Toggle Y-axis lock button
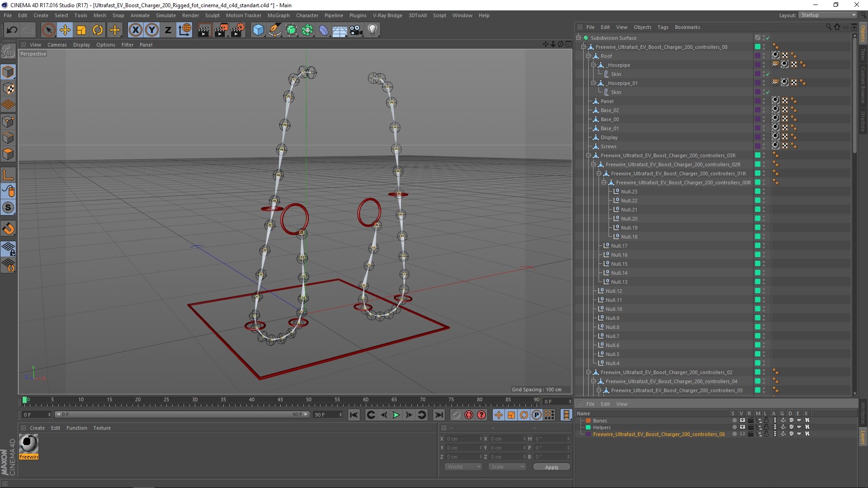 click(152, 30)
